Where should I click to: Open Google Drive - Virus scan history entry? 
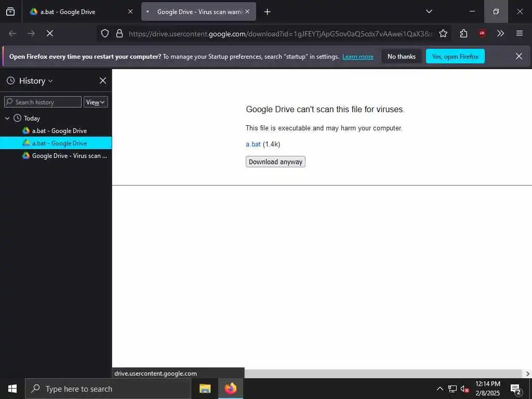56,156
